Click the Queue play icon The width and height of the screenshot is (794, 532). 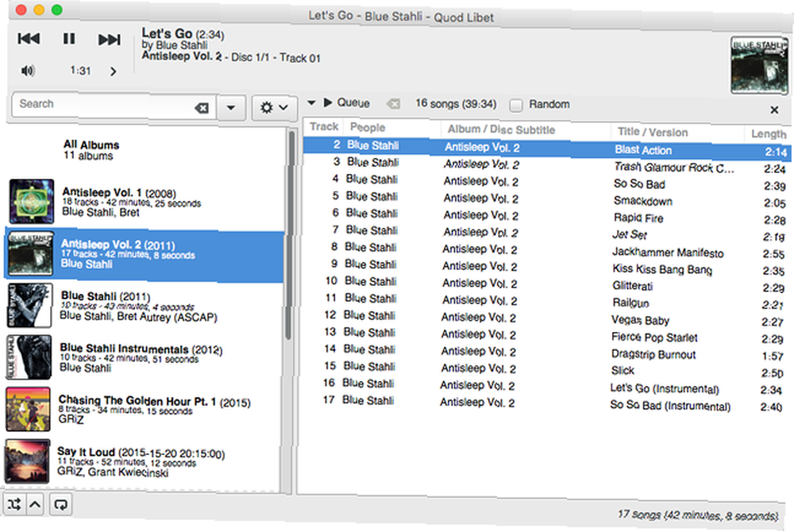pos(328,102)
